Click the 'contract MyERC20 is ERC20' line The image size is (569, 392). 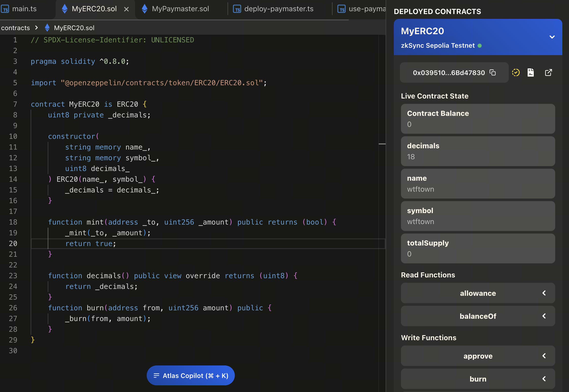[x=89, y=104]
